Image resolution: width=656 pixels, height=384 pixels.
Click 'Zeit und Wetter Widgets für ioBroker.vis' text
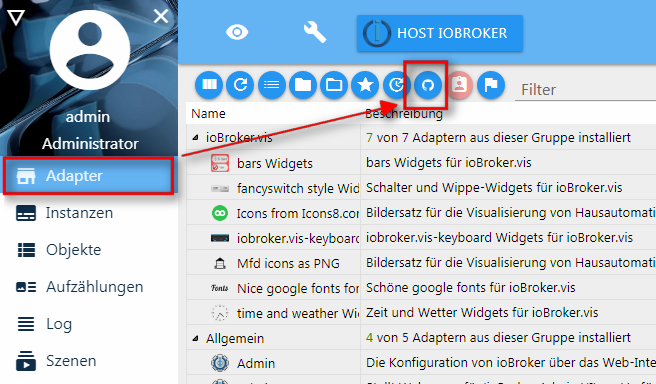[482, 312]
